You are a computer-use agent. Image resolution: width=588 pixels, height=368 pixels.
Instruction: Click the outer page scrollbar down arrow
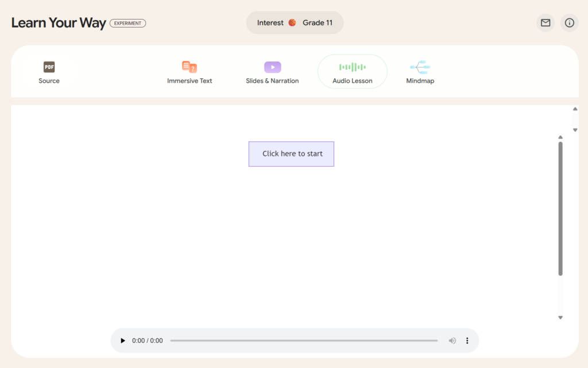(x=575, y=130)
